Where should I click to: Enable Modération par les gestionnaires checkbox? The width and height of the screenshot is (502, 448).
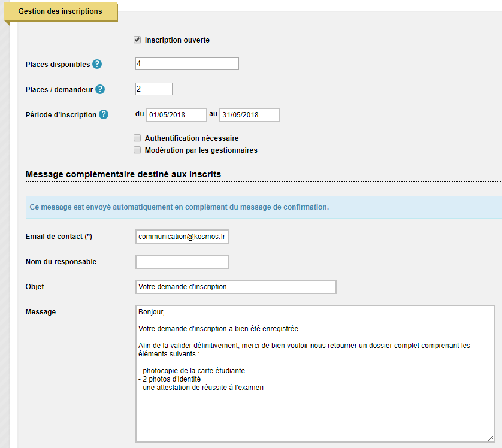[137, 150]
